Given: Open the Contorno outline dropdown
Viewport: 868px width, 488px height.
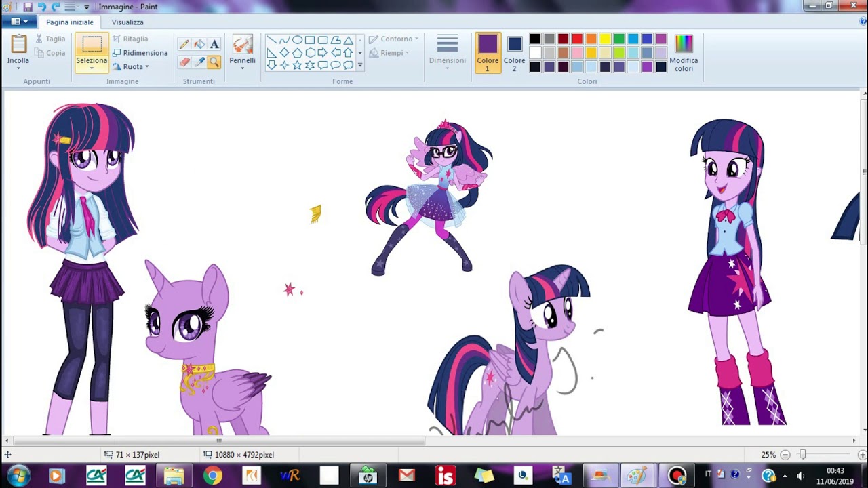Looking at the screenshot, I should click(x=394, y=39).
